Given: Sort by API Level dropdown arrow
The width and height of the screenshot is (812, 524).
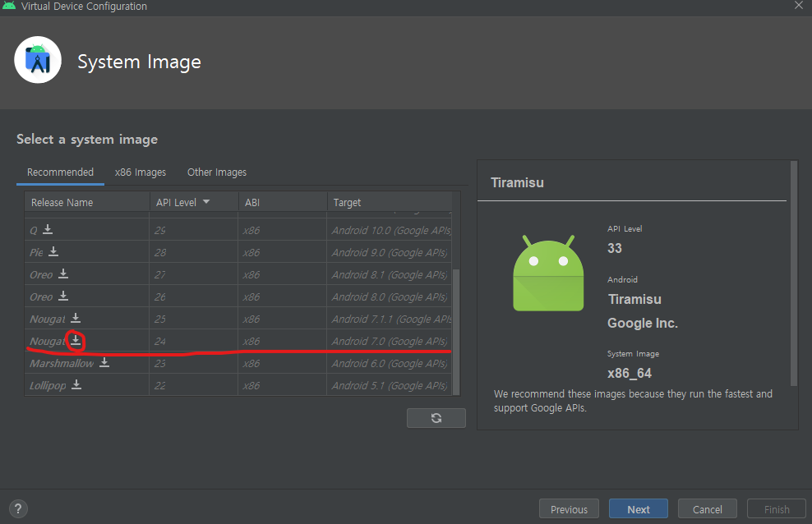Looking at the screenshot, I should (x=206, y=202).
